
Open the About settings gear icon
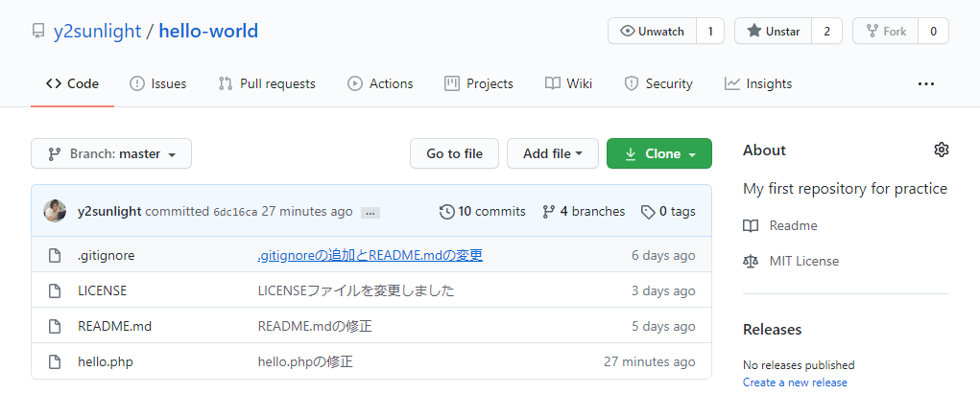click(x=941, y=150)
